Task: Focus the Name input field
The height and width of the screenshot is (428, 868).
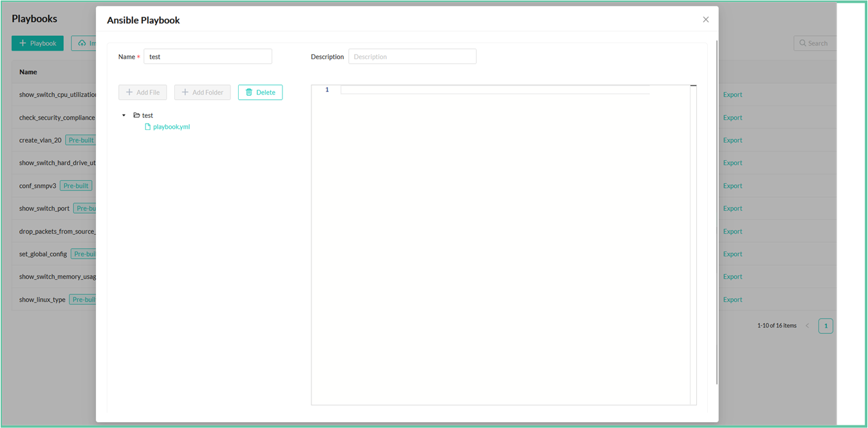Action: click(x=207, y=57)
